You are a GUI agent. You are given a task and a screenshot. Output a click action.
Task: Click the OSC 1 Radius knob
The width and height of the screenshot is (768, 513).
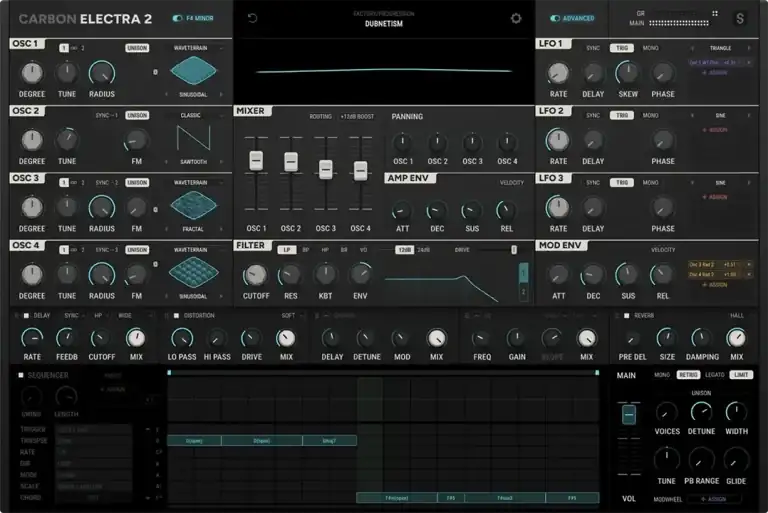(102, 73)
